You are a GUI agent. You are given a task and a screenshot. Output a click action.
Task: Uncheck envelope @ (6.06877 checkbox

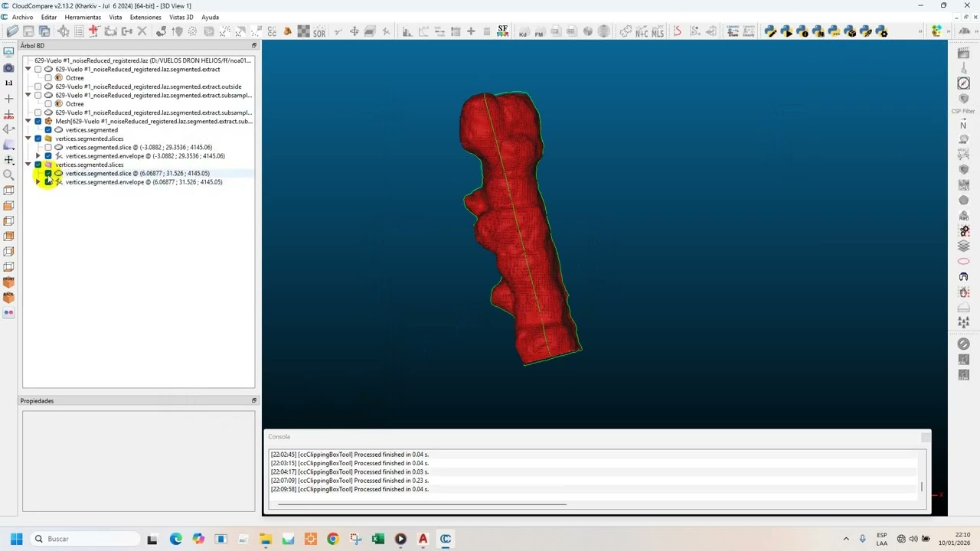click(x=48, y=182)
